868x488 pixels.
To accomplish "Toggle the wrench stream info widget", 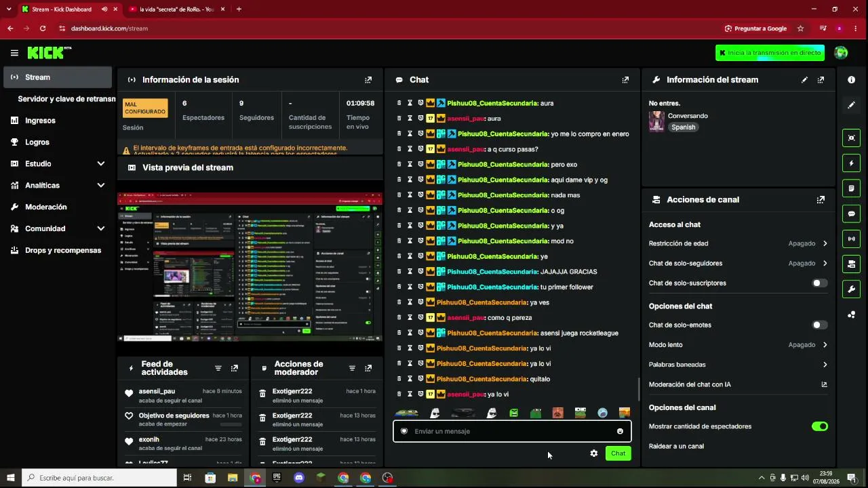I will point(851,289).
